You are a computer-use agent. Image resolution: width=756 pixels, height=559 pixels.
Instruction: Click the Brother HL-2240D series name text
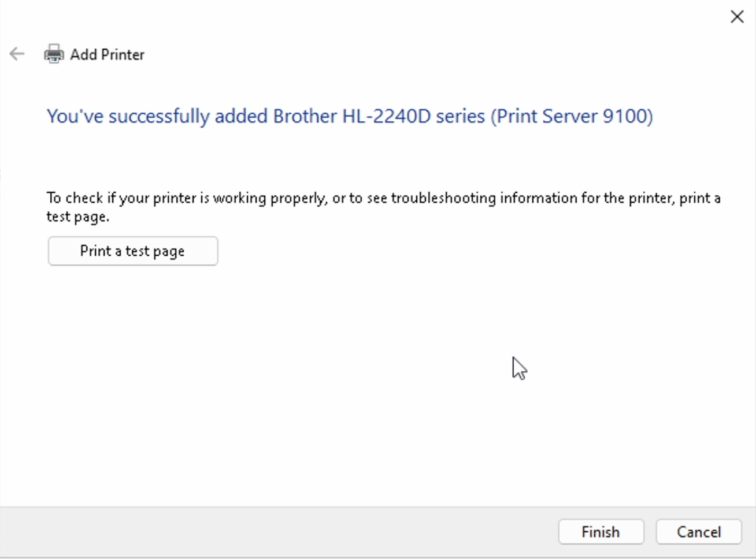tap(379, 116)
